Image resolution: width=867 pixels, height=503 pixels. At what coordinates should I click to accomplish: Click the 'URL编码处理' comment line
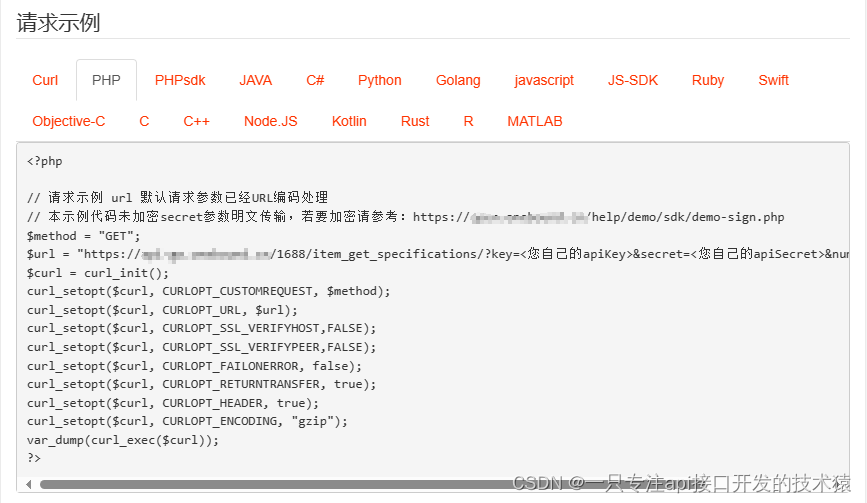(177, 197)
